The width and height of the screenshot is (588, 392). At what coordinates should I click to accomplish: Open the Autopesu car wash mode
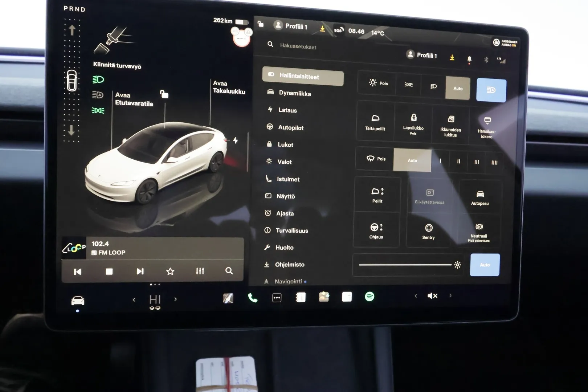pos(480,198)
